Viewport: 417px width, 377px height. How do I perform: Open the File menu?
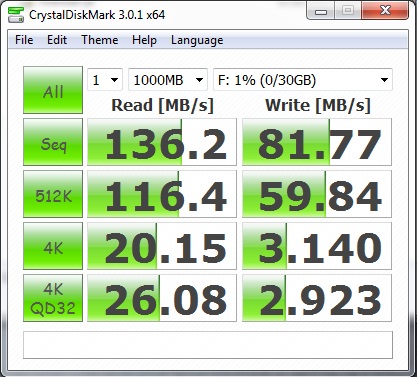24,40
